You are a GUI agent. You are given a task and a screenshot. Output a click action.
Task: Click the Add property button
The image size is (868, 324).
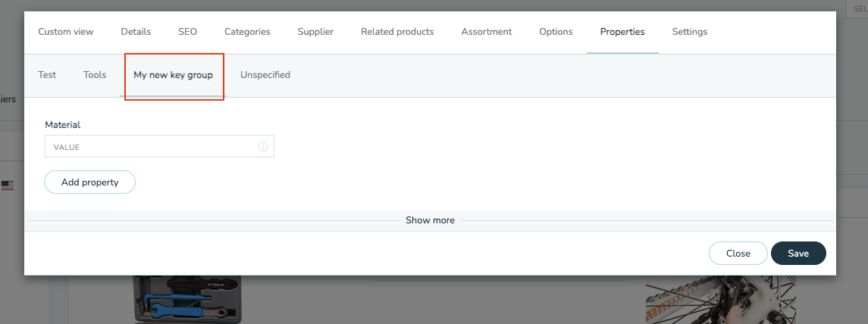[x=89, y=182]
